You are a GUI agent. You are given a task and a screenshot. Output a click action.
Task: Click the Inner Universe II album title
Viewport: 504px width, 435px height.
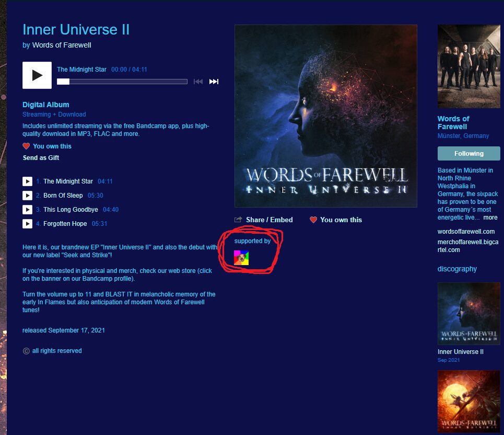click(x=76, y=30)
